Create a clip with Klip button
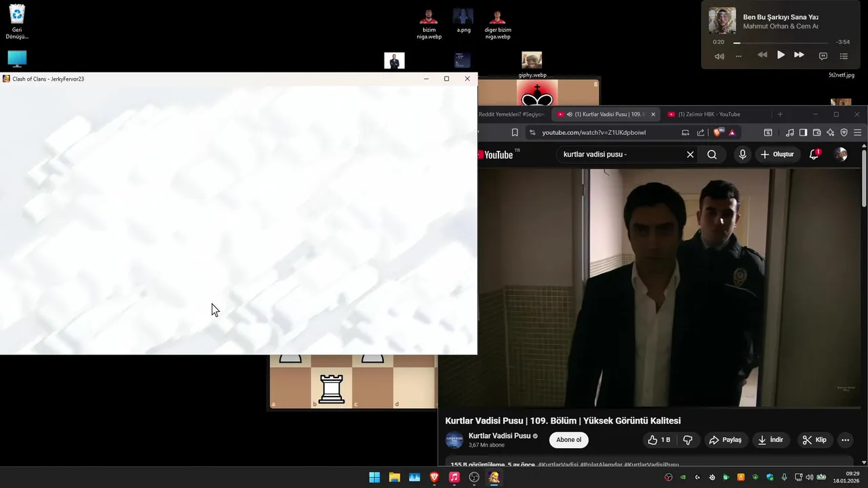 [x=814, y=440]
